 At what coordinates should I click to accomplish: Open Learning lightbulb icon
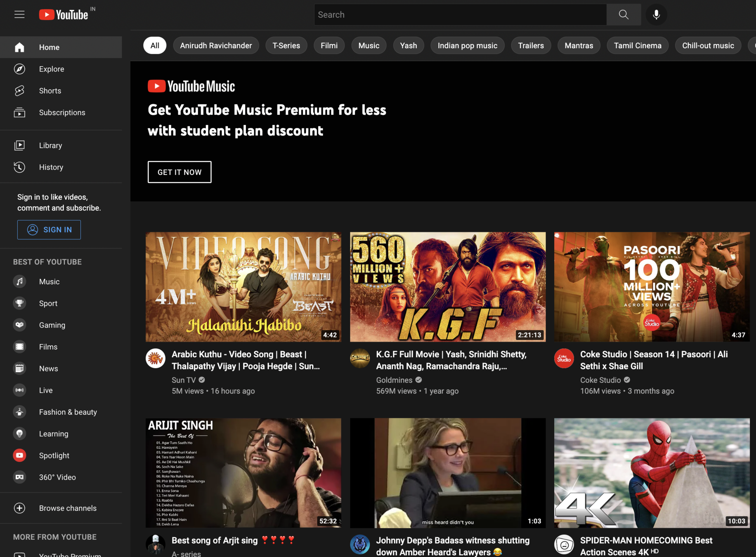tap(19, 434)
